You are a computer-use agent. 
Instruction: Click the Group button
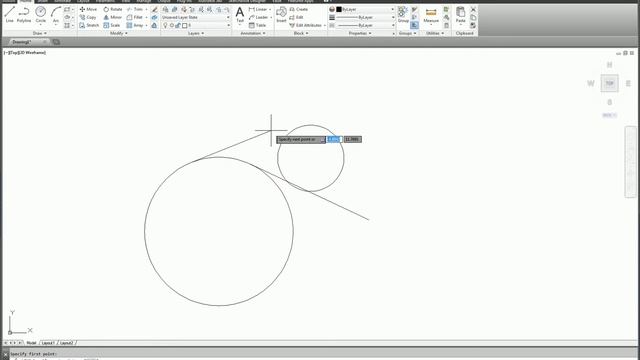click(x=403, y=15)
